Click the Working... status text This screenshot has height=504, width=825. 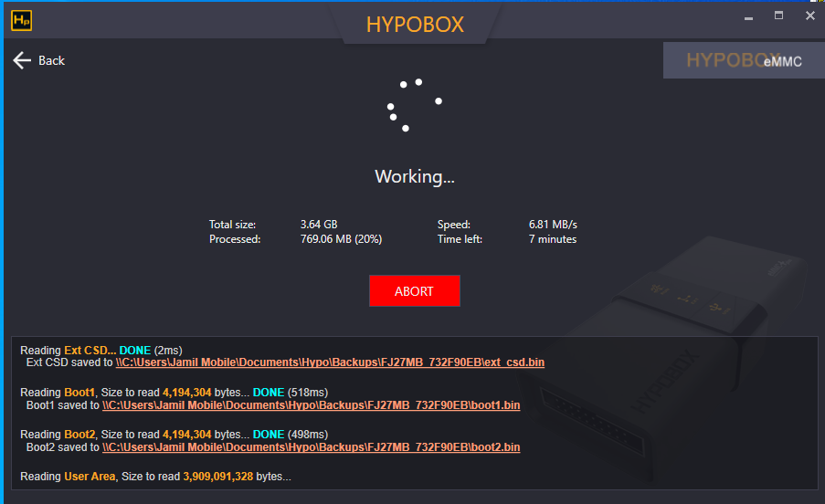(415, 176)
